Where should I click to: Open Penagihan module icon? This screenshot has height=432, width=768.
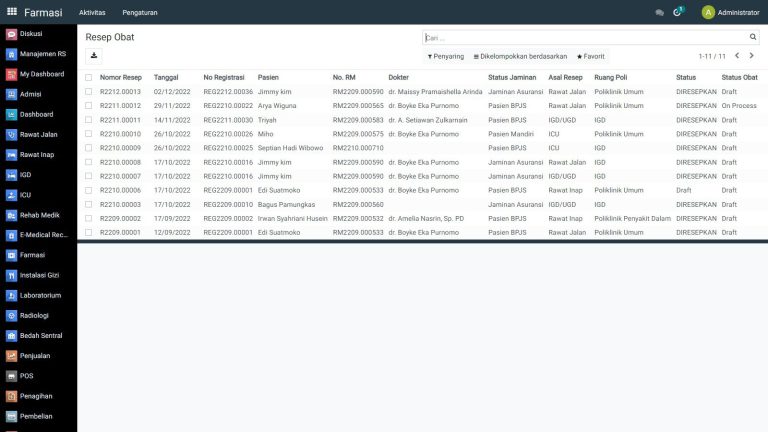pos(11,396)
